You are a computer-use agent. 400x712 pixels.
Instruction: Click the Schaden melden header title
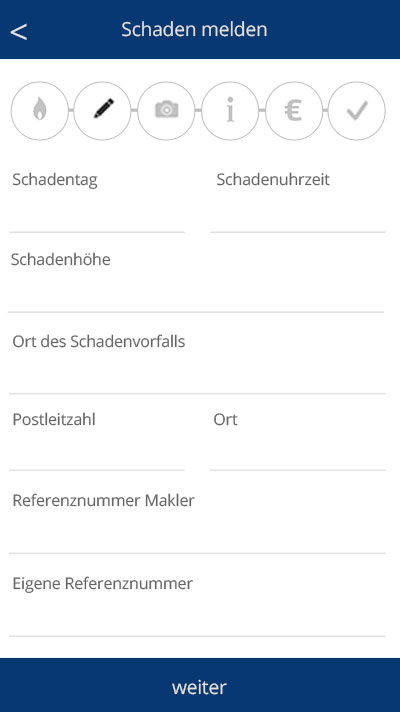click(x=194, y=30)
